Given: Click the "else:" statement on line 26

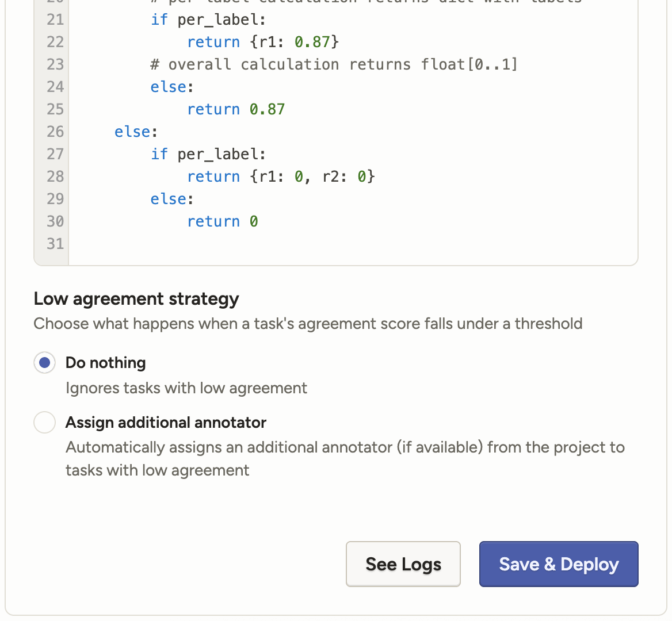Looking at the screenshot, I should click(x=136, y=132).
